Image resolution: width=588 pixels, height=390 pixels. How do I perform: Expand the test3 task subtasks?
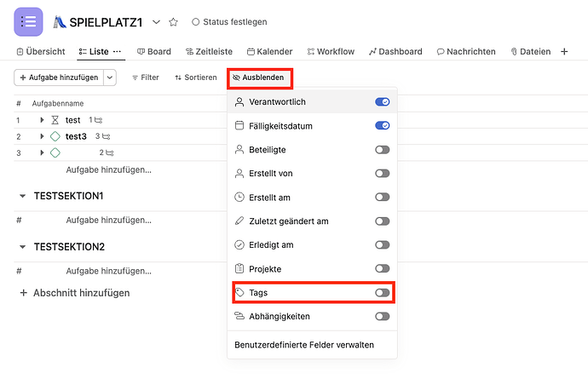(42, 136)
